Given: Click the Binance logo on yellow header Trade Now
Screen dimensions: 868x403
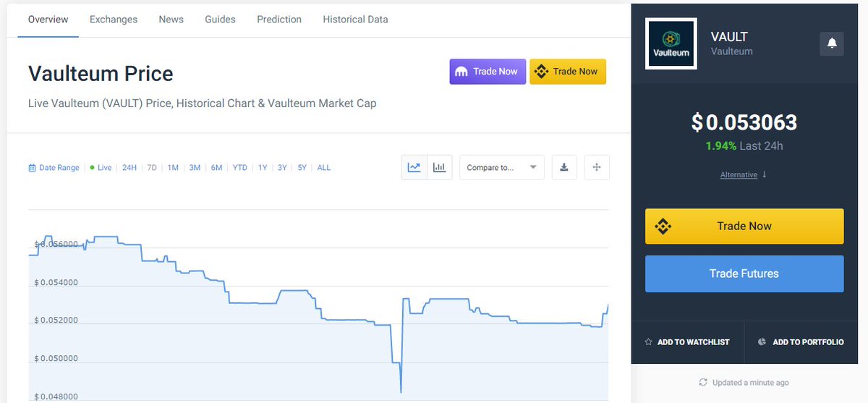Looking at the screenshot, I should pos(541,72).
